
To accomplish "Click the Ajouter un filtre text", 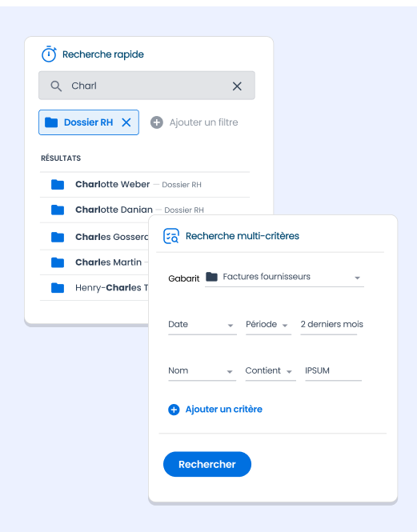I will click(x=204, y=122).
